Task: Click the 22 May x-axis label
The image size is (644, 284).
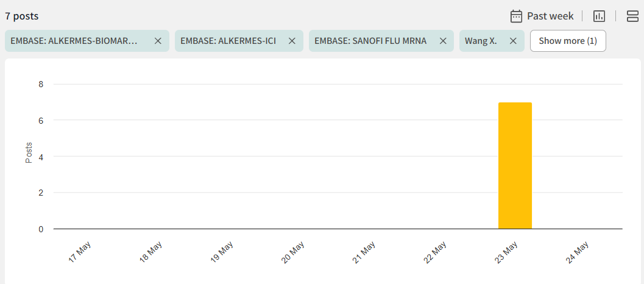Action: [436, 252]
